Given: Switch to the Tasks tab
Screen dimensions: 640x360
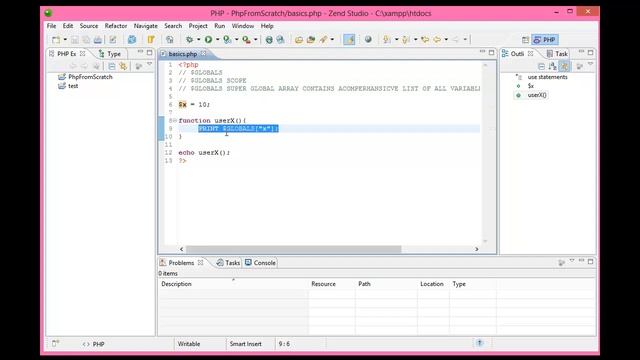Looking at the screenshot, I should 228,263.
